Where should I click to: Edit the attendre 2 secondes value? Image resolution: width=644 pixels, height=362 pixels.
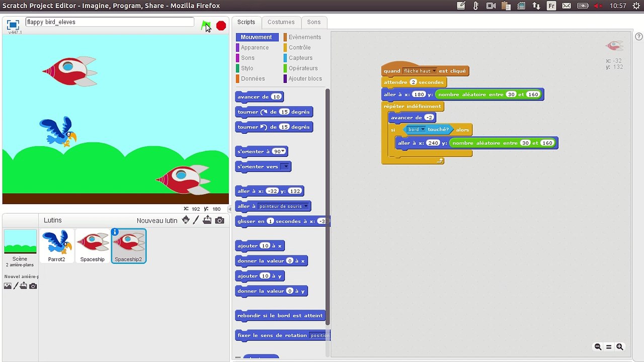pos(414,82)
